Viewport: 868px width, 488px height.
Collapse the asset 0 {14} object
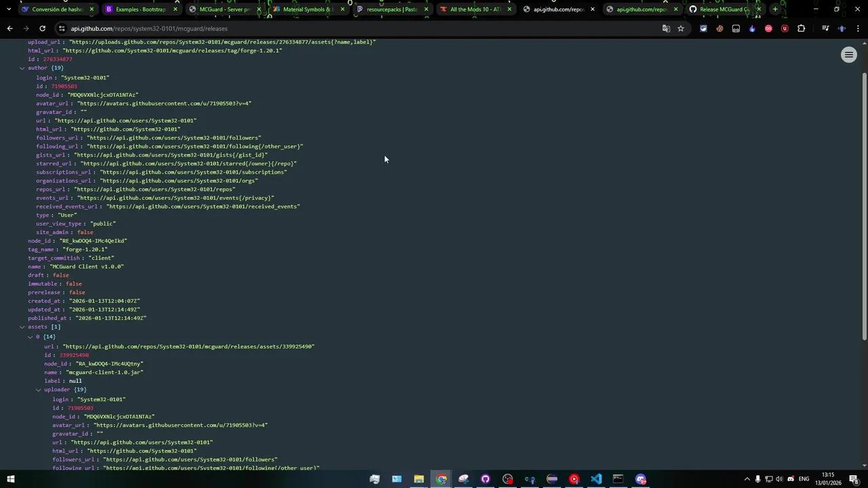pos(31,337)
